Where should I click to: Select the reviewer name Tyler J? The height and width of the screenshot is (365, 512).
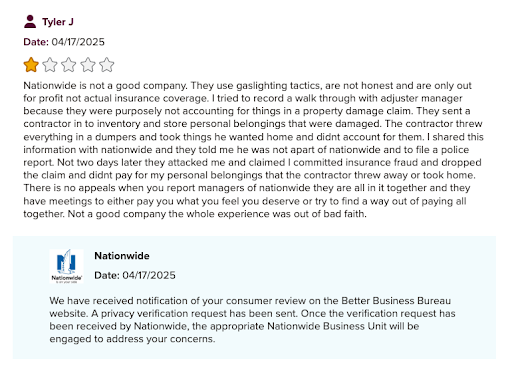(58, 22)
